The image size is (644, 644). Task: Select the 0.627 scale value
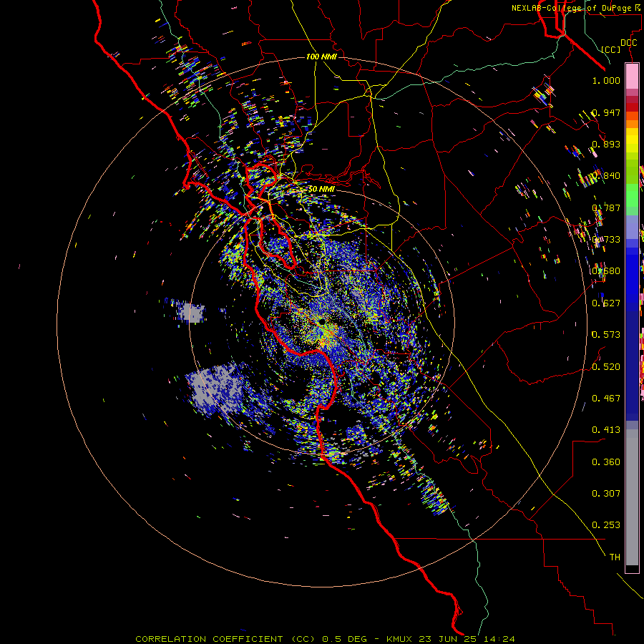click(x=606, y=303)
